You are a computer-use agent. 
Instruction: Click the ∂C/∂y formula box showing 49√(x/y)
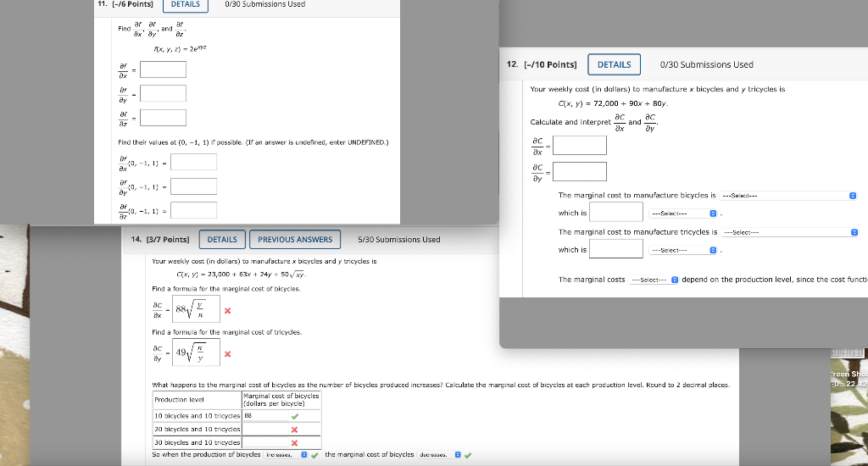point(196,352)
